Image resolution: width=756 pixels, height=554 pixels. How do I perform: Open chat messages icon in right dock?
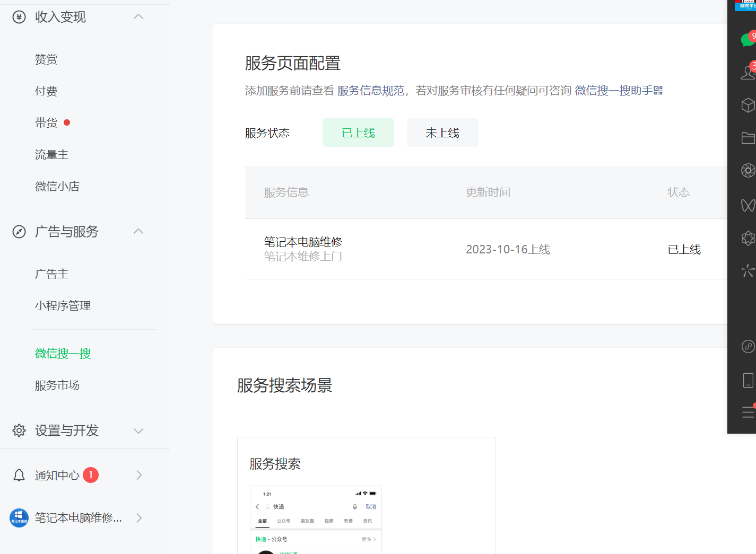coord(748,39)
